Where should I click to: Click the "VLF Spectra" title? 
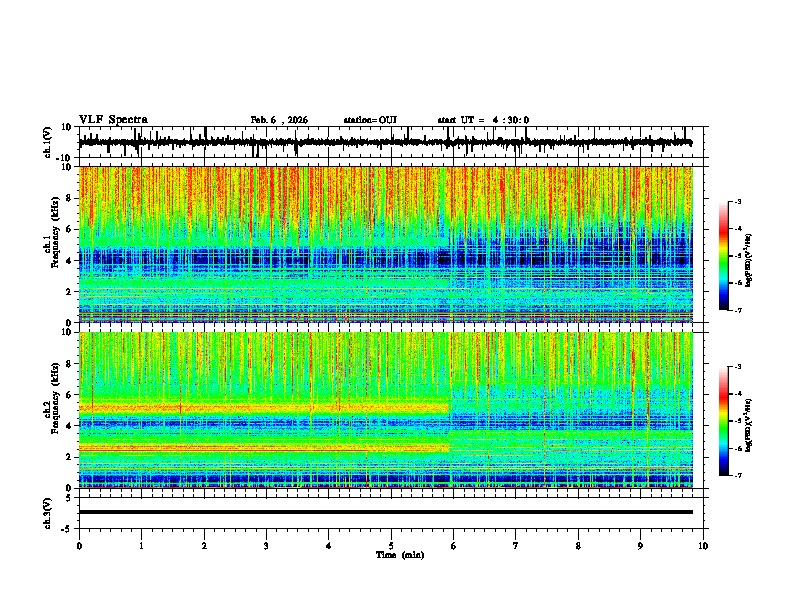click(113, 120)
